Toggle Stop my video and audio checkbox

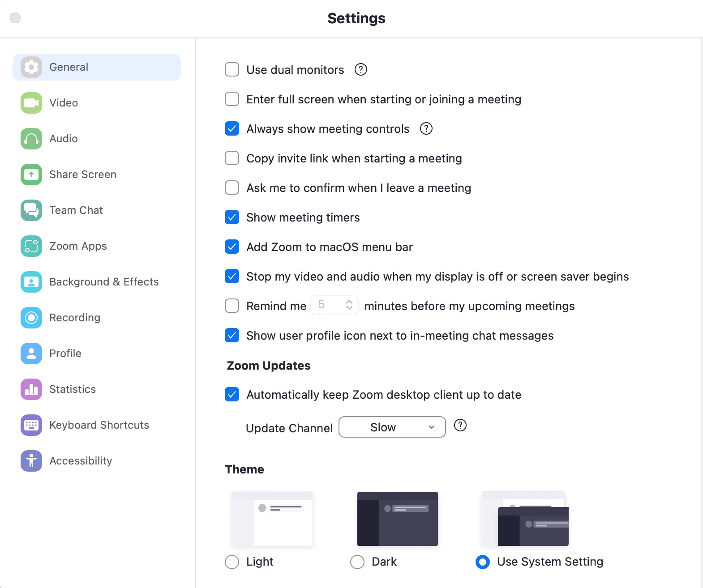232,276
